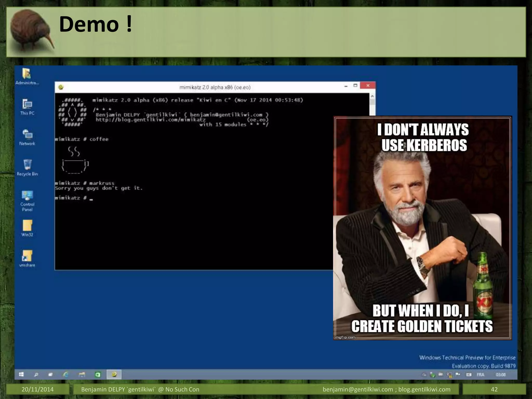The height and width of the screenshot is (399, 532).
Task: Open File Explorer from the taskbar
Action: [82, 374]
